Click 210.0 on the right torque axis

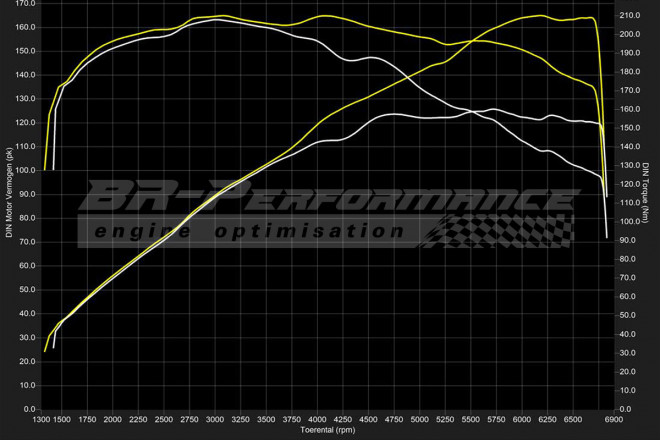coord(629,16)
